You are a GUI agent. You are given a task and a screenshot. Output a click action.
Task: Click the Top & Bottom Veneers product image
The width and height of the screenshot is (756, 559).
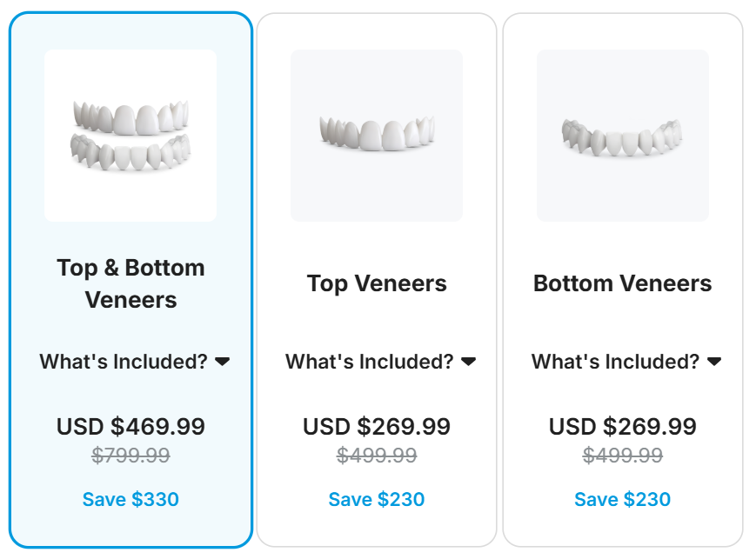[x=130, y=135]
